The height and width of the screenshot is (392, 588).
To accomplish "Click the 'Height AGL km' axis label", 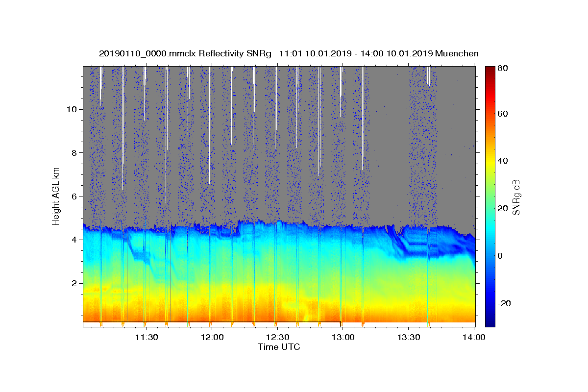I will [x=56, y=196].
